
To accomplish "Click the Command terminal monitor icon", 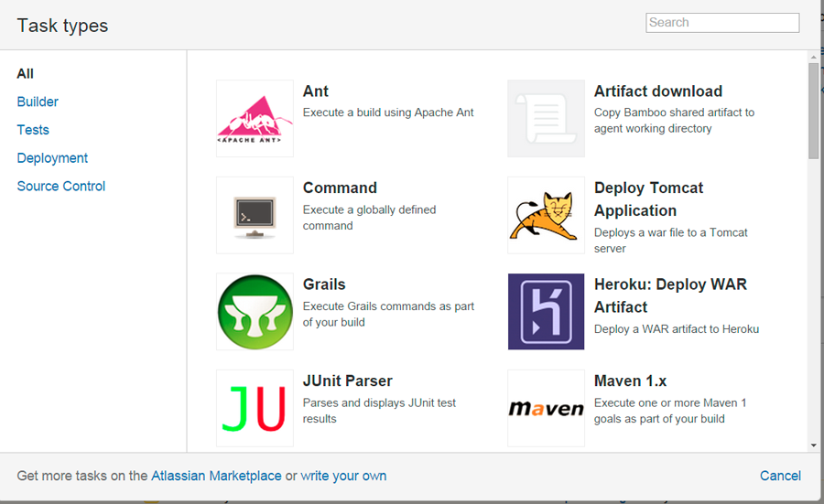I will coord(255,215).
